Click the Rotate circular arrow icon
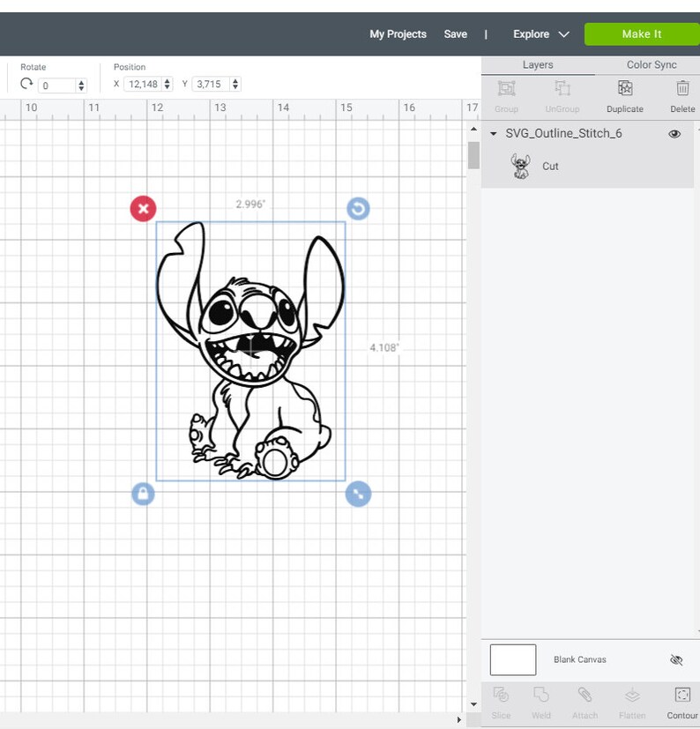The image size is (700, 729). pyautogui.click(x=26, y=84)
